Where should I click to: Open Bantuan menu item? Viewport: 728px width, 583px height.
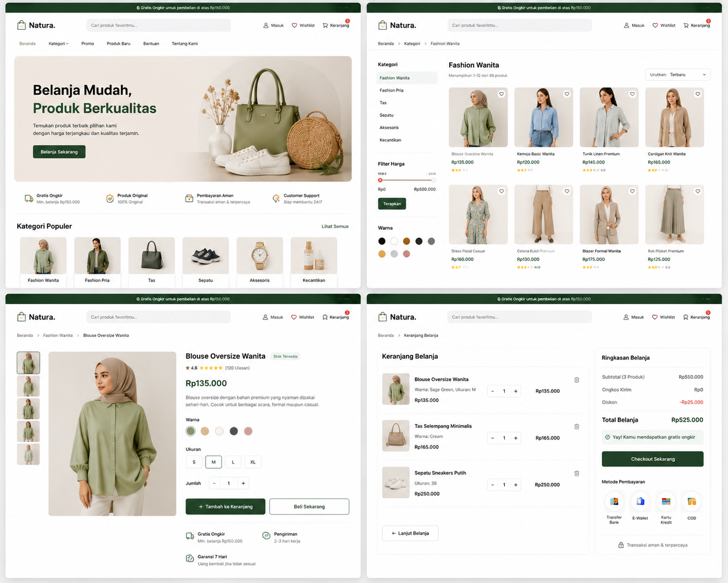point(151,44)
